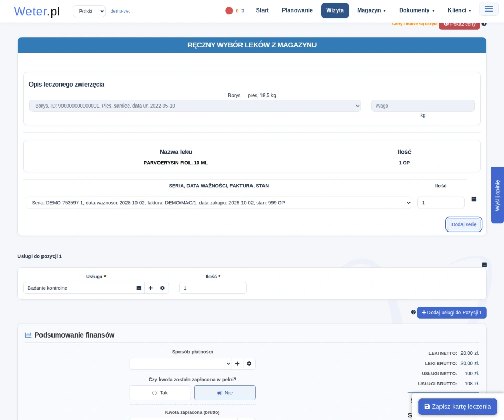
Task: Click the Weter.pl logo
Action: click(x=37, y=11)
